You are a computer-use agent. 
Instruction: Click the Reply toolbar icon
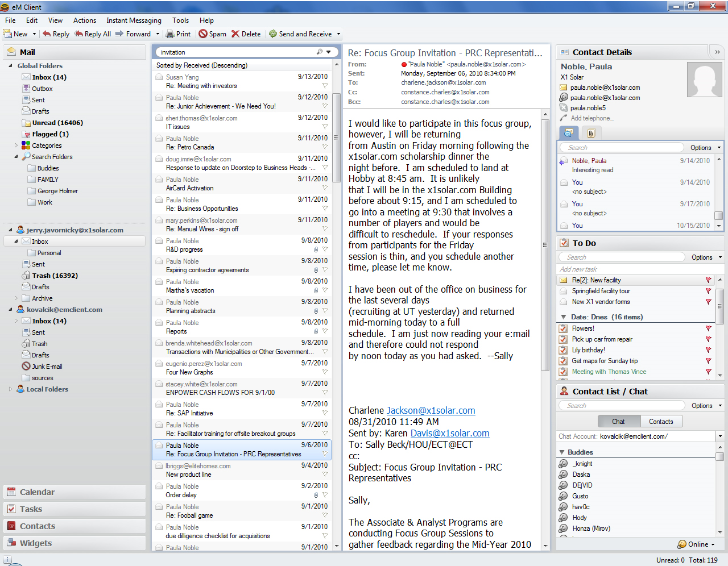[47, 34]
